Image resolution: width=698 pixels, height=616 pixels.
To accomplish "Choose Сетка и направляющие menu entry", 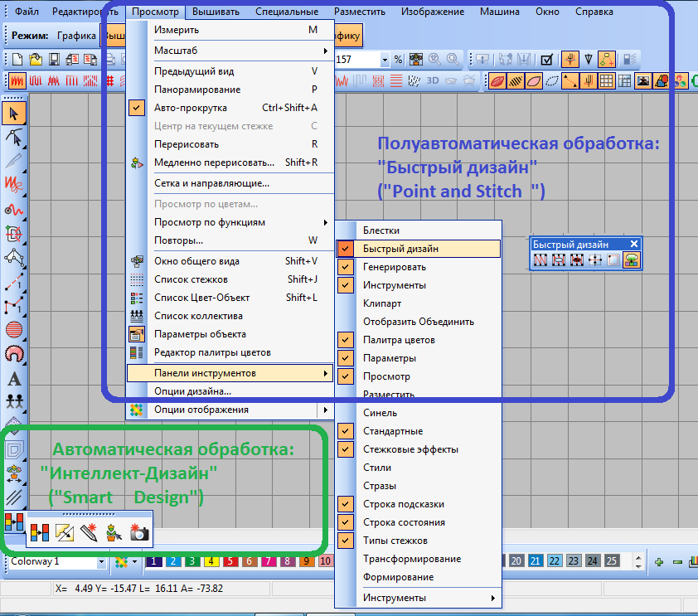I will tap(230, 183).
